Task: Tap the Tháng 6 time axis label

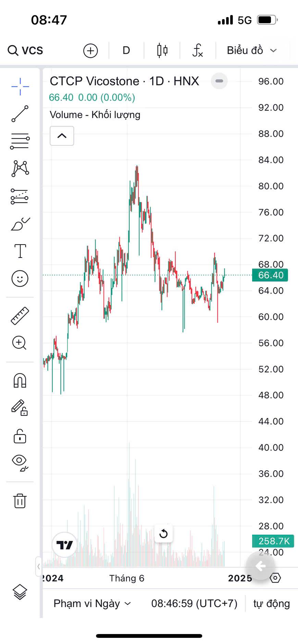Action: point(127,578)
